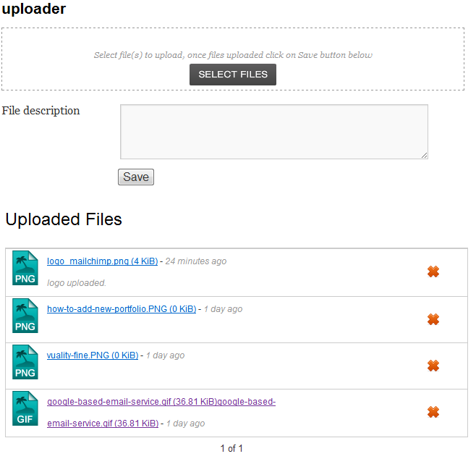This screenshot has height=459, width=476.
Task: Click the PNG file icon for logo_mailchimp.png
Action: pos(25,268)
